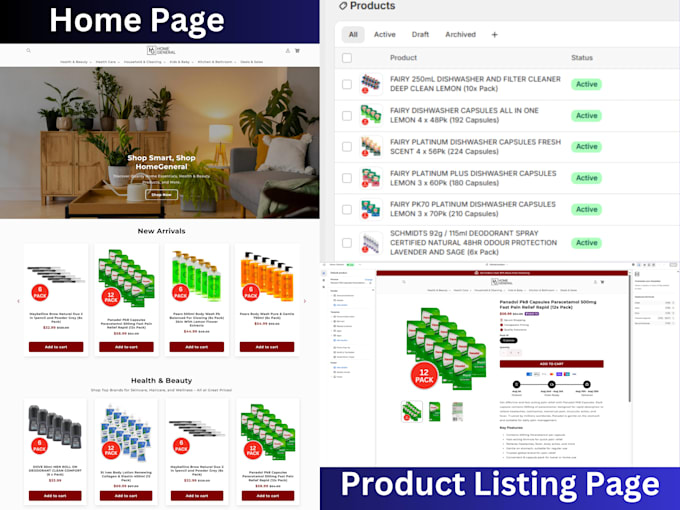
Task: Click the large 12 Pack Panadol image in editor preview
Action: click(446, 347)
